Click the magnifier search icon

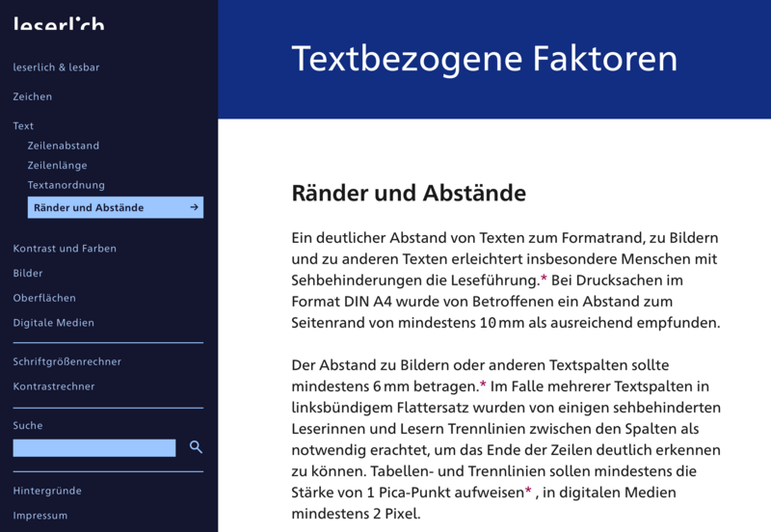(x=196, y=447)
